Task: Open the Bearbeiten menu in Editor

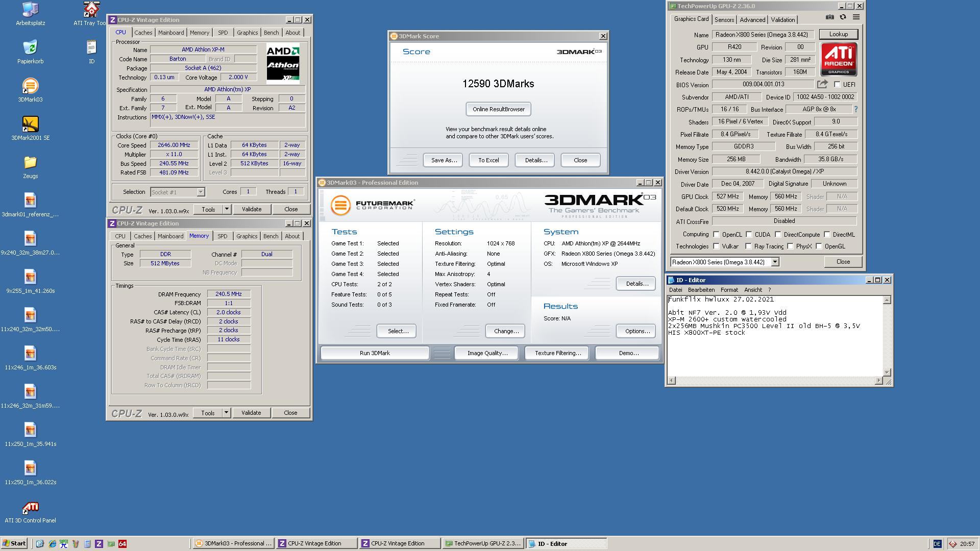Action: pyautogui.click(x=701, y=290)
